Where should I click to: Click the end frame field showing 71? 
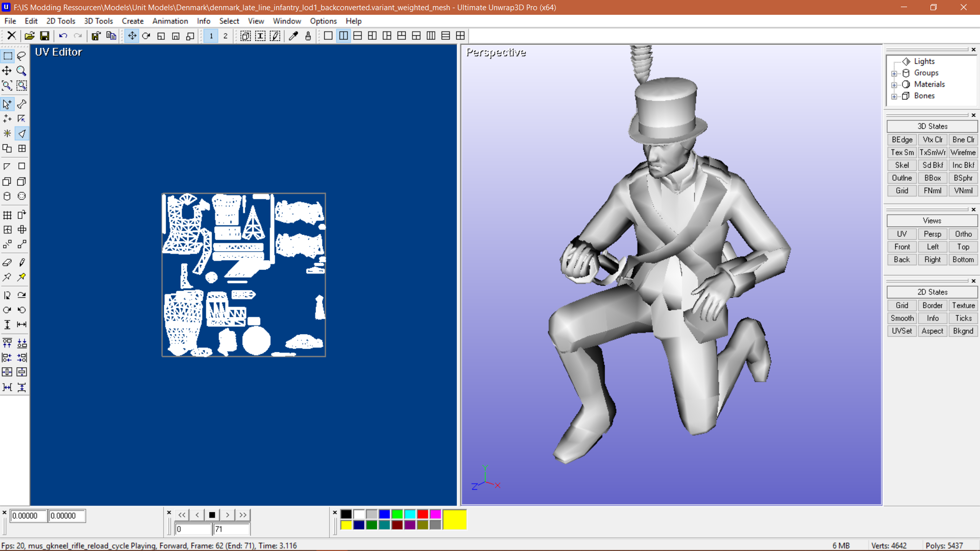[x=231, y=529]
